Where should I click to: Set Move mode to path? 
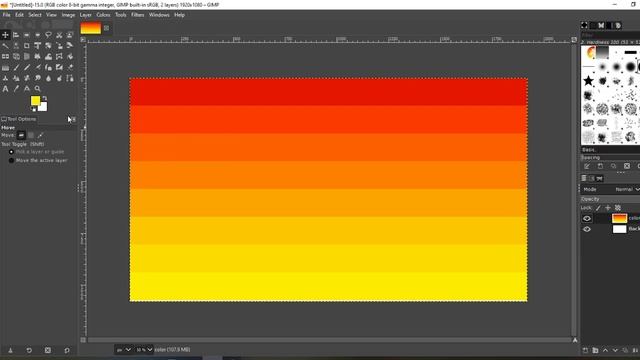(x=40, y=135)
